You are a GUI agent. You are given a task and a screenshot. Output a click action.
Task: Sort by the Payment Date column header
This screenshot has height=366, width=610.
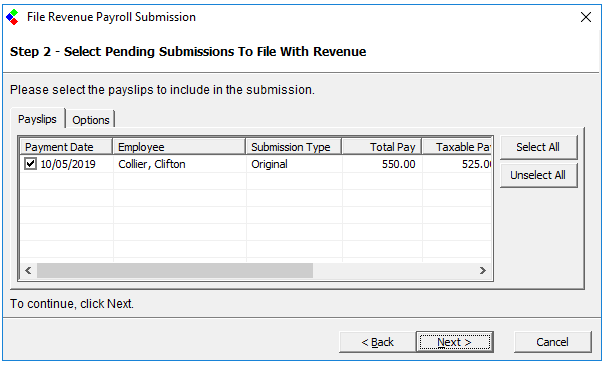67,147
